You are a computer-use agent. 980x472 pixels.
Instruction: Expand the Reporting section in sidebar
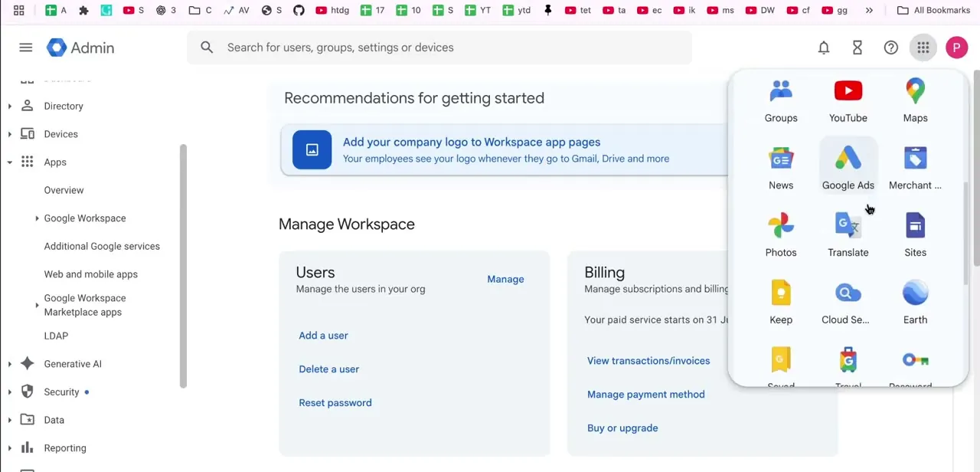[9, 448]
